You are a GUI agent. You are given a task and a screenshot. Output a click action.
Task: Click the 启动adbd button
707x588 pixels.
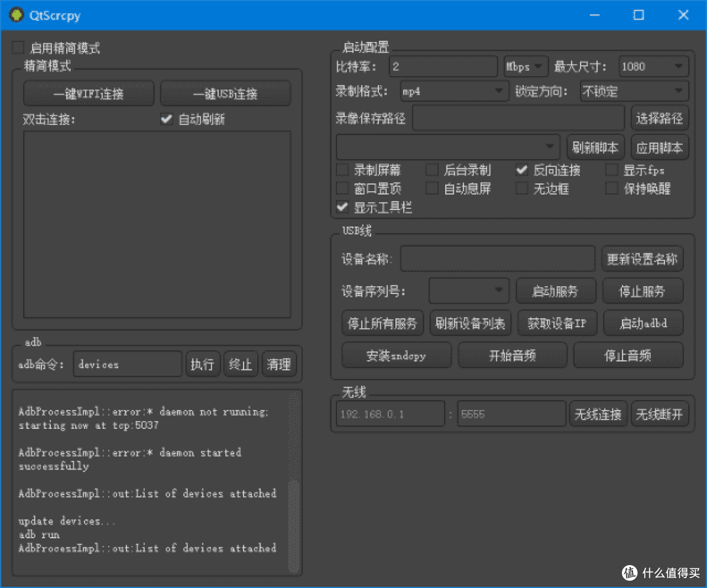click(x=644, y=323)
